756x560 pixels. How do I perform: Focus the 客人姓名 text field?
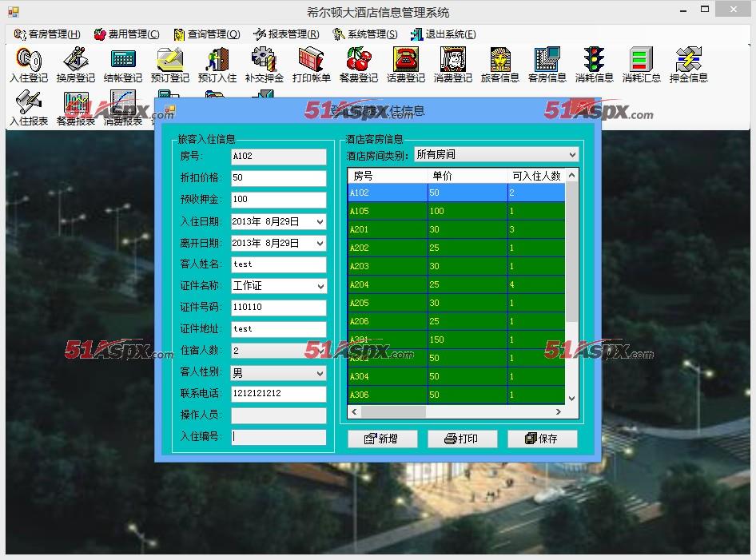pyautogui.click(x=279, y=264)
